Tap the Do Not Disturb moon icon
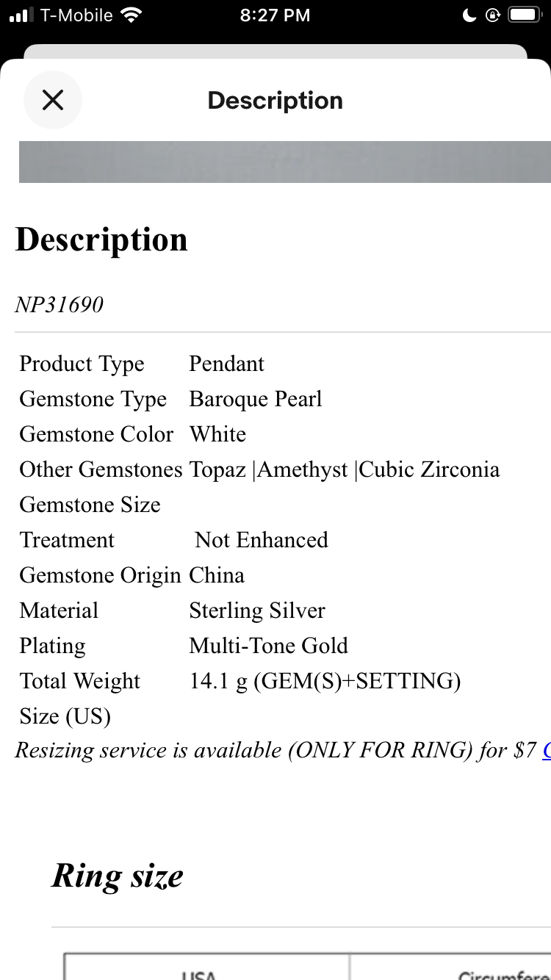The height and width of the screenshot is (980, 551). [469, 15]
